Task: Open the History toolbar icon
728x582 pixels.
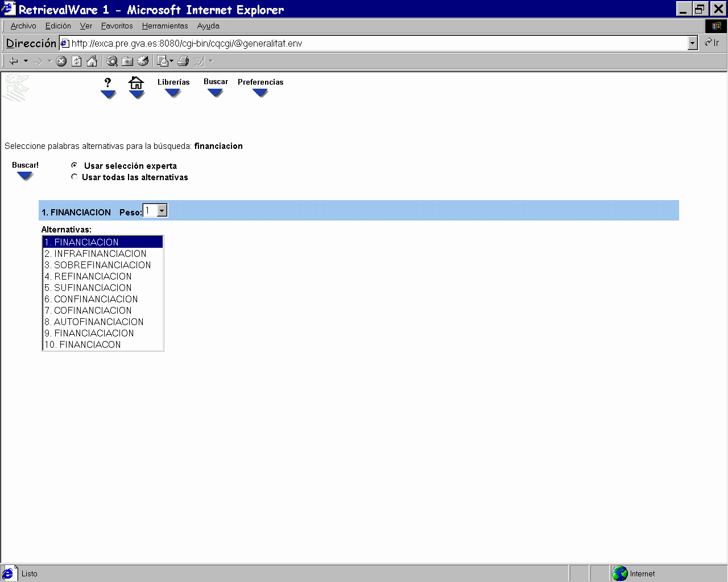Action: (143, 61)
